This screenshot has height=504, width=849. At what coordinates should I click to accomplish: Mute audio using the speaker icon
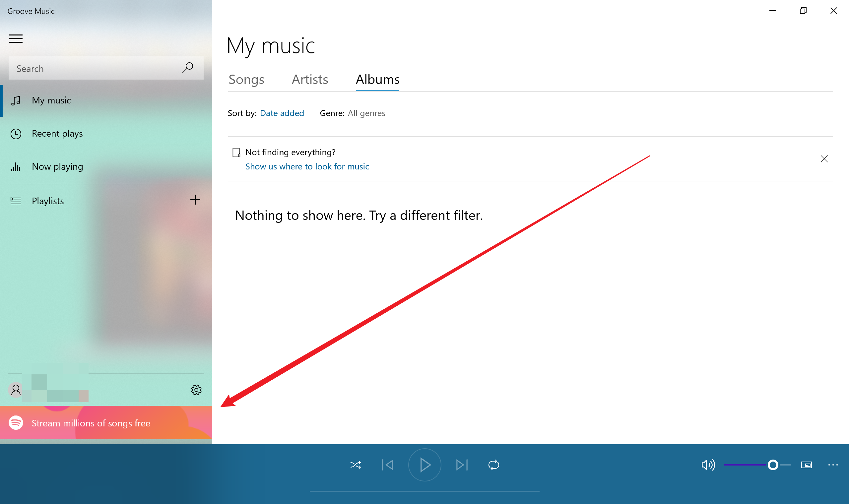[708, 465]
